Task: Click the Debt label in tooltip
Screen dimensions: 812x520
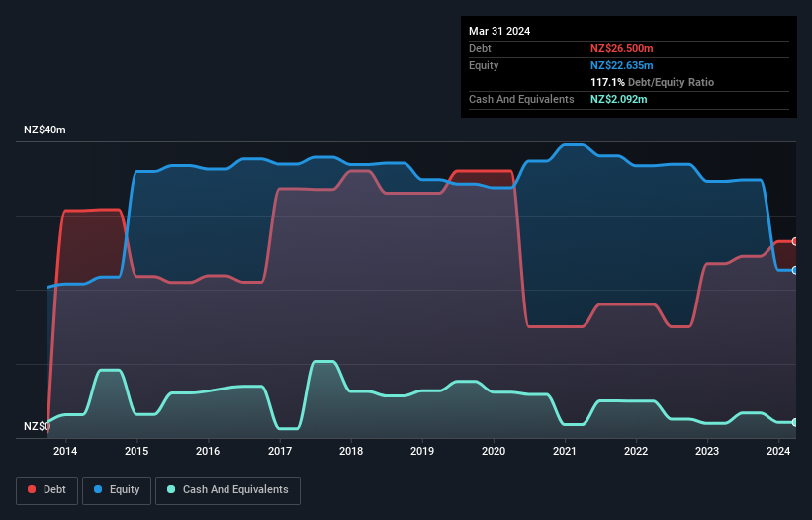Action: tap(480, 48)
